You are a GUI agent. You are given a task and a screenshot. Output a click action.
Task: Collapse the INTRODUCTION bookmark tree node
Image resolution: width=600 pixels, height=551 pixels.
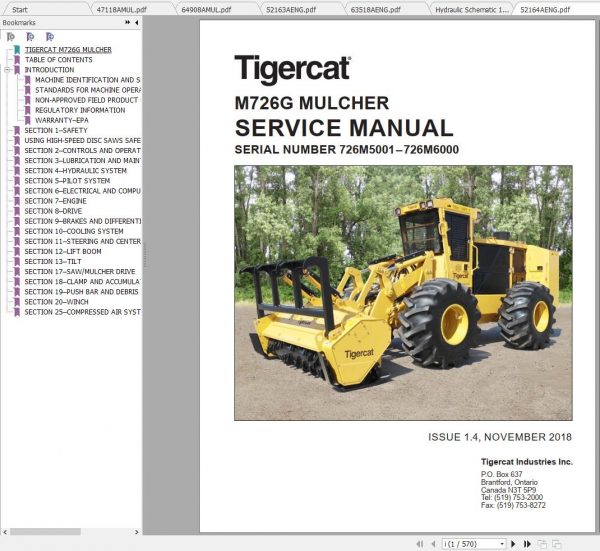7,70
